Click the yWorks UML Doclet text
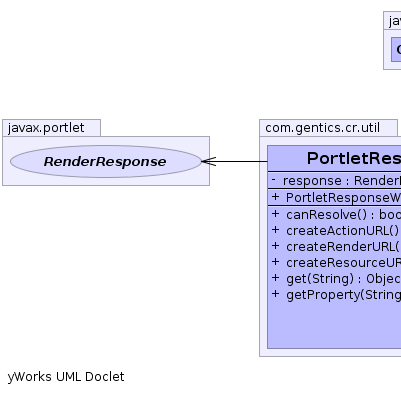This screenshot has width=401, height=394. (x=66, y=377)
